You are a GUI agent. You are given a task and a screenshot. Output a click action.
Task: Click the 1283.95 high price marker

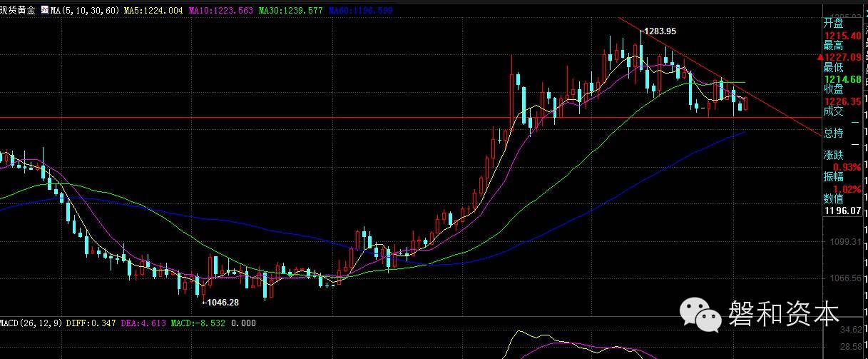(660, 31)
